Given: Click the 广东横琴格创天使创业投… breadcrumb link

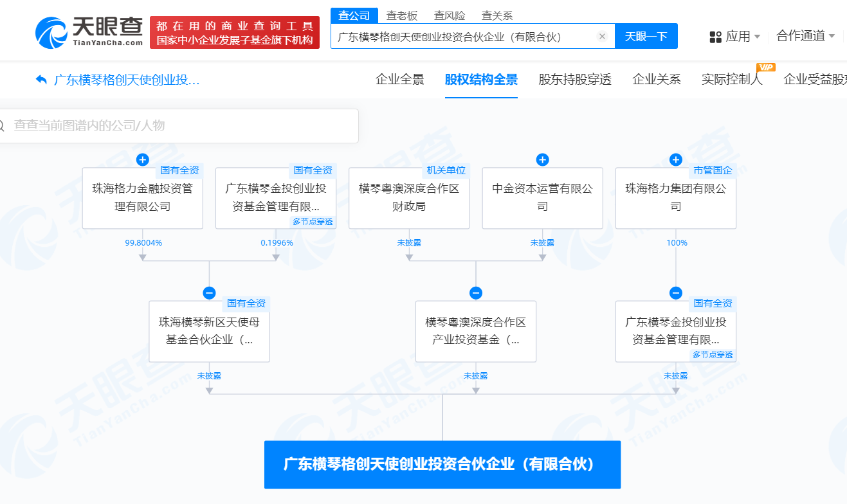Looking at the screenshot, I should click(x=127, y=80).
